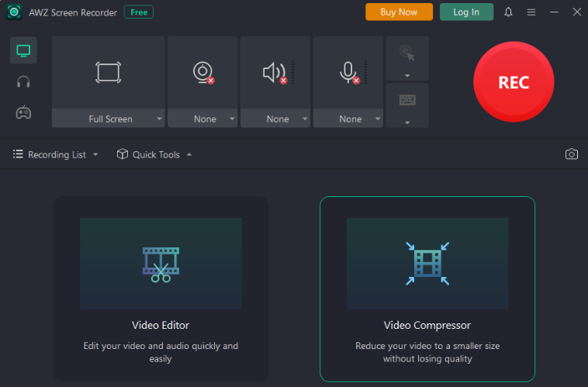Close the AWZ Screen Recorder window
588x387 pixels.
[576, 12]
